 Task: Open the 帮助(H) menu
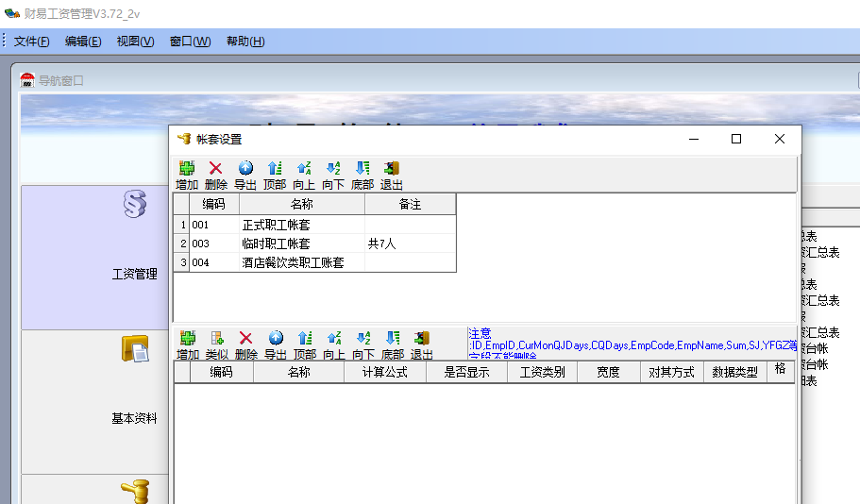245,42
